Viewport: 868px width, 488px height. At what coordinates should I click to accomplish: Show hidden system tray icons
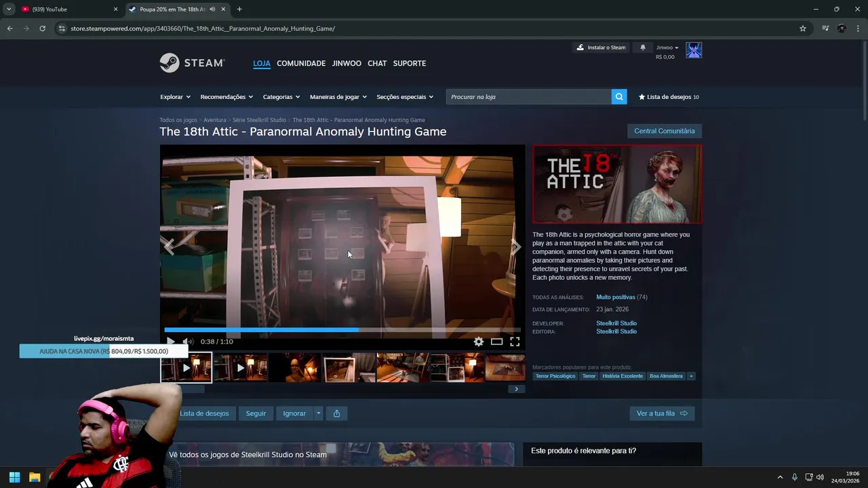click(x=780, y=477)
